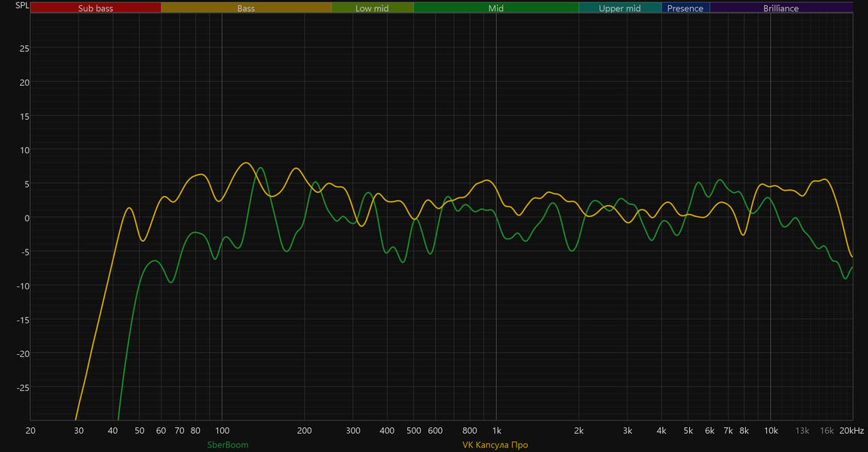
Task: Click the 20kHz axis label
Action: click(851, 431)
